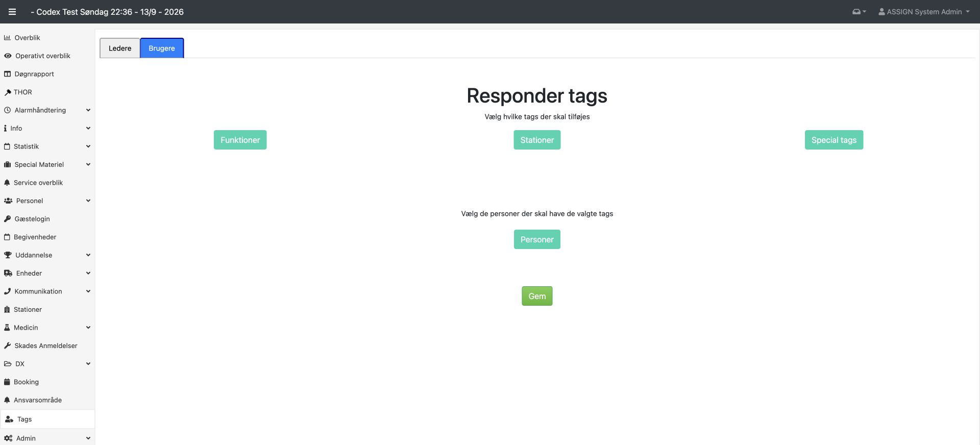
Task: Expand the Personel submenu chevron
Action: click(88, 201)
